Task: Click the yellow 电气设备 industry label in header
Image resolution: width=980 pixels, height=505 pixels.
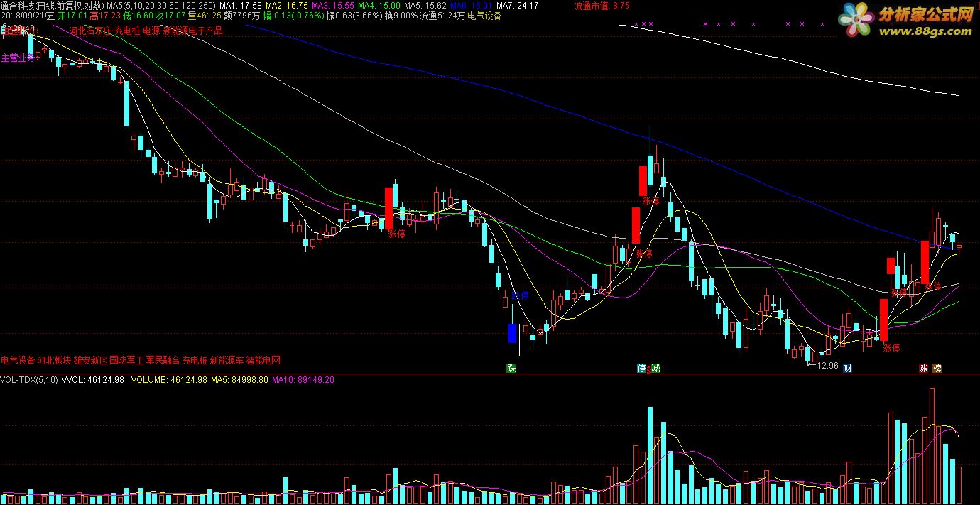Action: (484, 16)
